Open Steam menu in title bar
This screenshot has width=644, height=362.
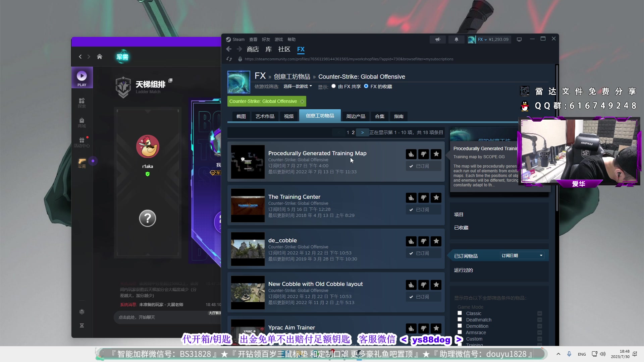235,40
